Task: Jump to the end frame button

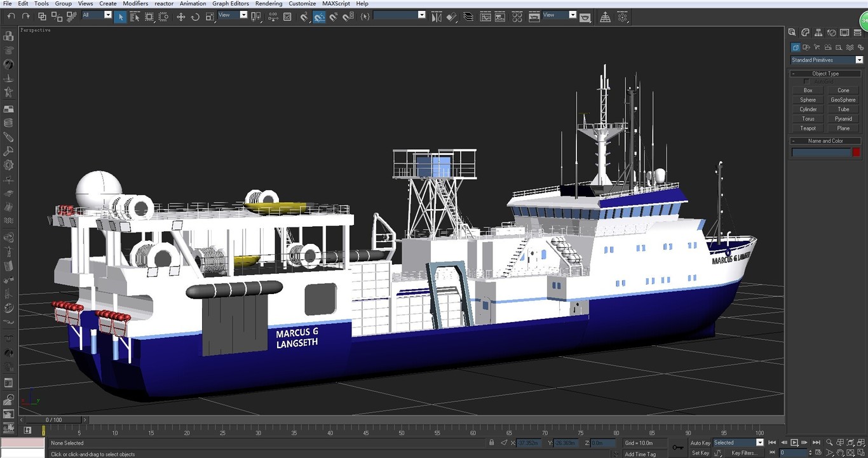Action: pyautogui.click(x=817, y=443)
